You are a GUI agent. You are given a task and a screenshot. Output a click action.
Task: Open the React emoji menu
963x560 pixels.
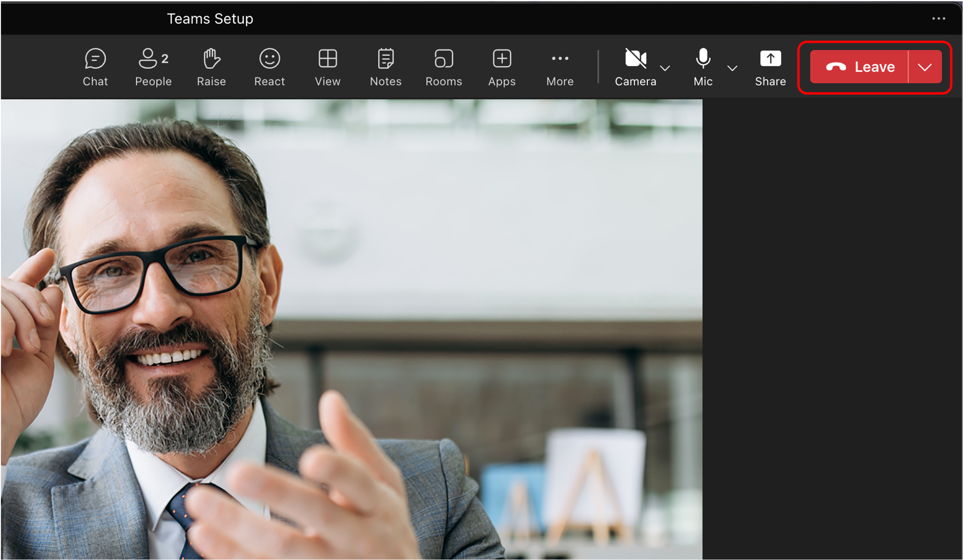[x=270, y=67]
